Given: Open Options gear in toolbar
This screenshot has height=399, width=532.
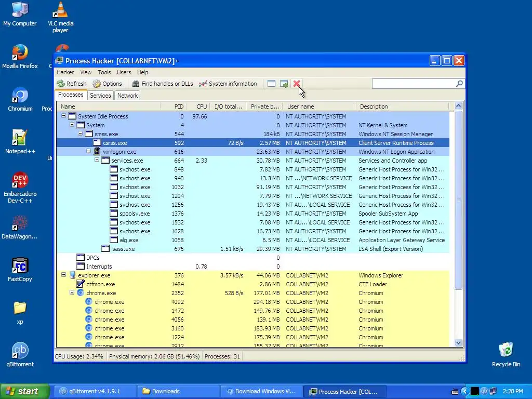Looking at the screenshot, I should click(97, 84).
